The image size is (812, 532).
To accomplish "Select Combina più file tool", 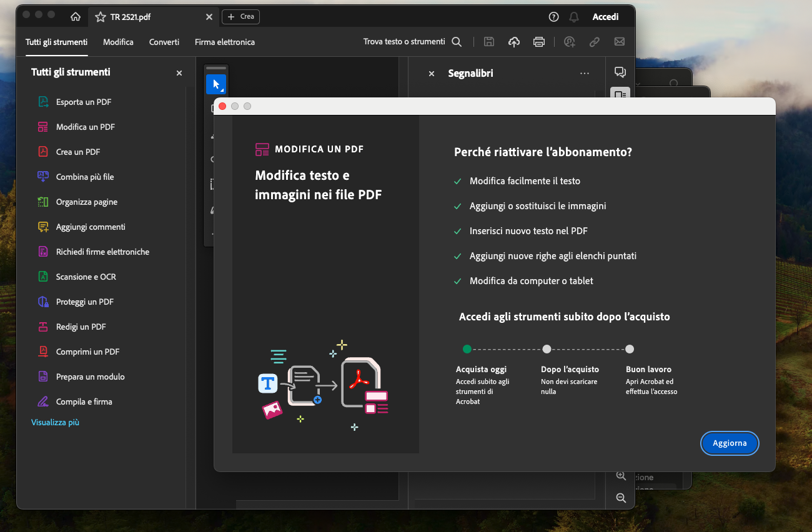I will coord(85,177).
